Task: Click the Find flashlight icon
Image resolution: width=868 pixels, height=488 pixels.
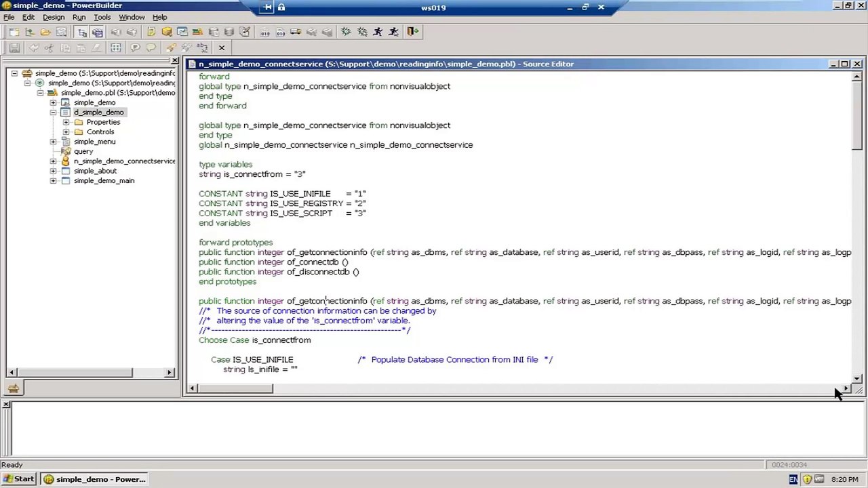Action: coord(171,47)
